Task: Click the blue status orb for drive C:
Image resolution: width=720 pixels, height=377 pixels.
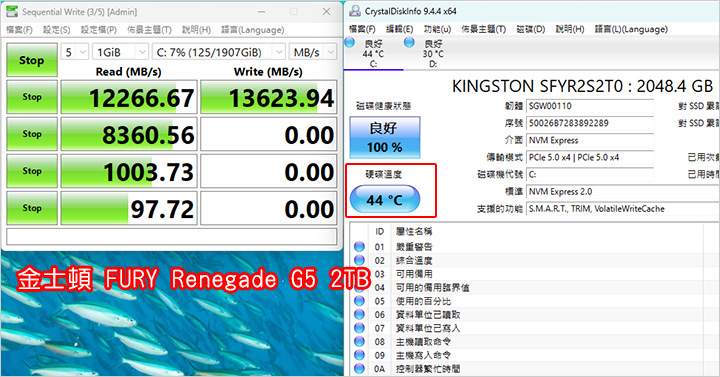Action: coord(350,43)
